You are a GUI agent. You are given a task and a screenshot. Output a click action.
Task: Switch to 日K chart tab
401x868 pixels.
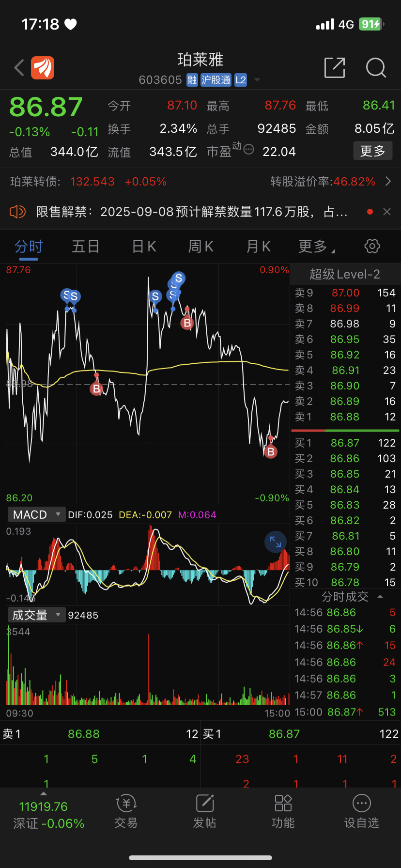click(144, 247)
